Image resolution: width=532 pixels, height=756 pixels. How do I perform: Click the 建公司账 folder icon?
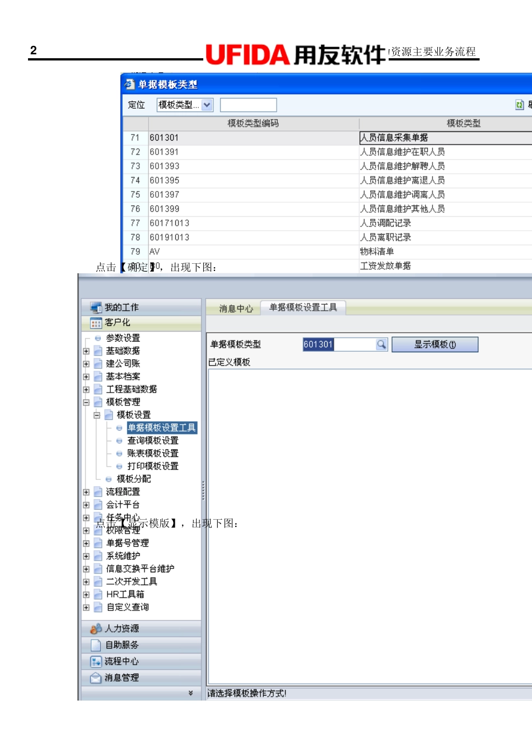point(98,363)
